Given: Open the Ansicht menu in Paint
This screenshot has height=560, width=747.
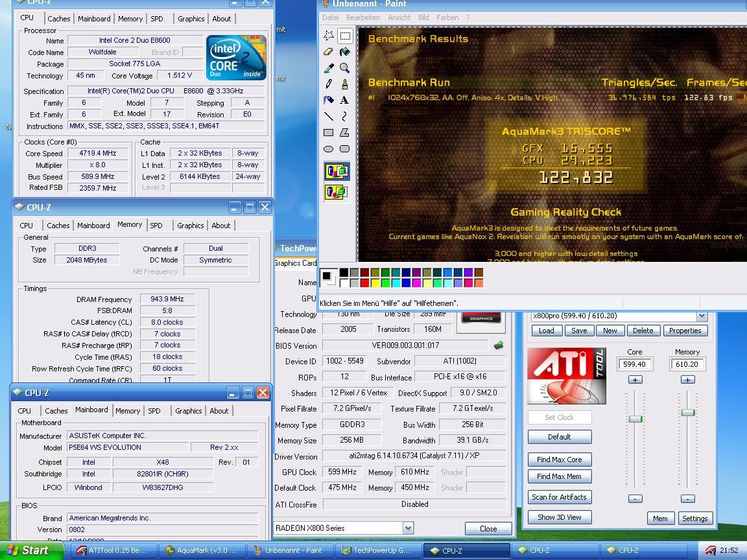Looking at the screenshot, I should [x=399, y=17].
